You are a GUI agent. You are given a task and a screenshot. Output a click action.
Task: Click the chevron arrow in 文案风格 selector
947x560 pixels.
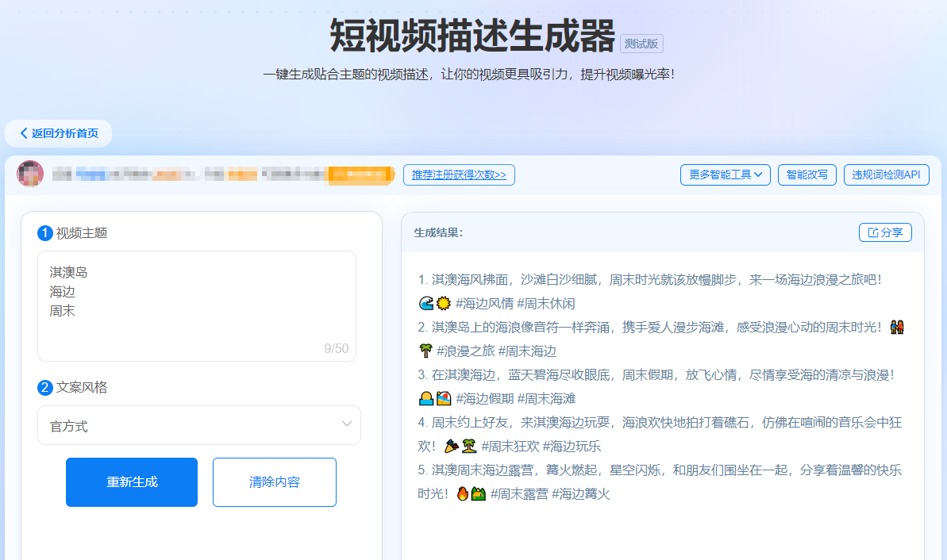pyautogui.click(x=347, y=424)
